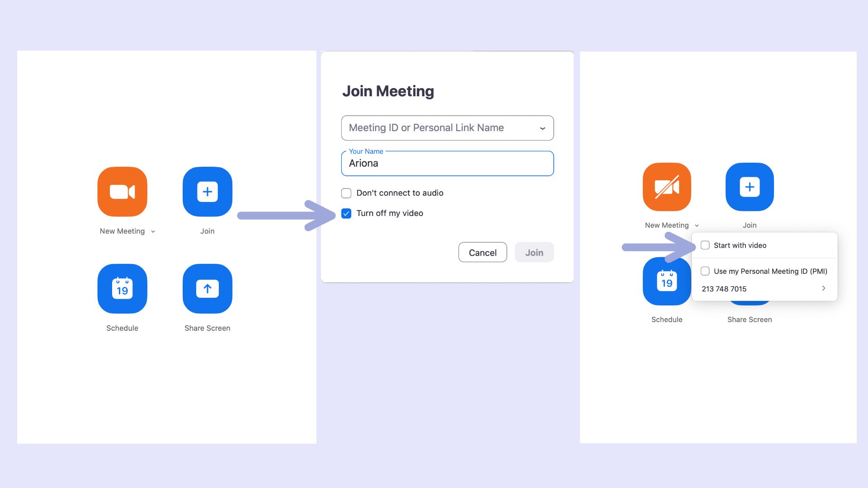
Task: Enable Don't connect to audio checkbox
Action: pyautogui.click(x=346, y=193)
